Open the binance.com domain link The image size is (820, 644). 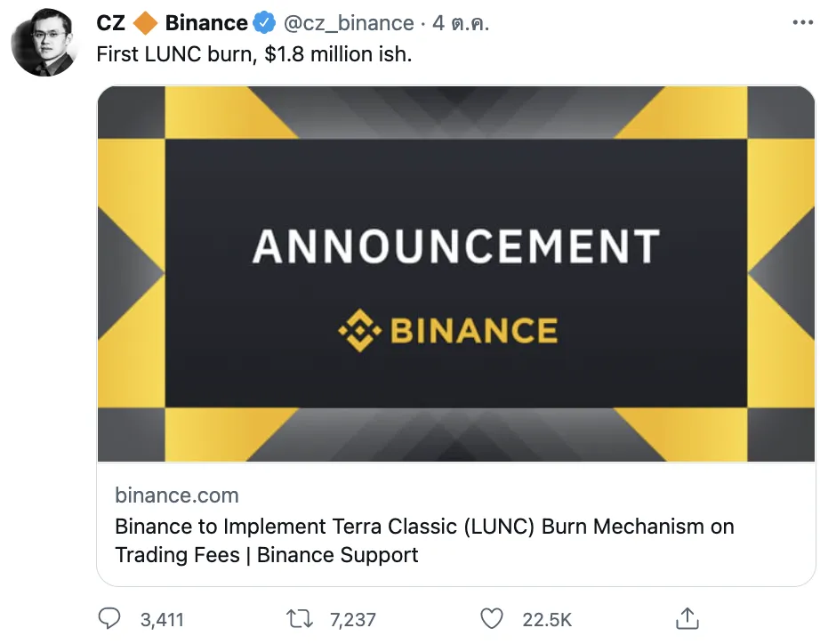coord(177,495)
